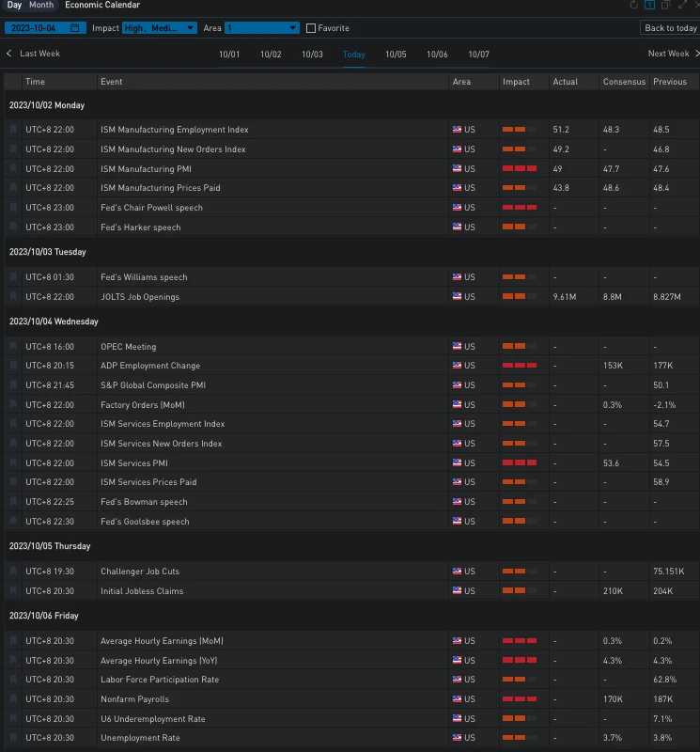Click the highlighted single-window icon at top
This screenshot has height=752, width=700.
coord(649,6)
